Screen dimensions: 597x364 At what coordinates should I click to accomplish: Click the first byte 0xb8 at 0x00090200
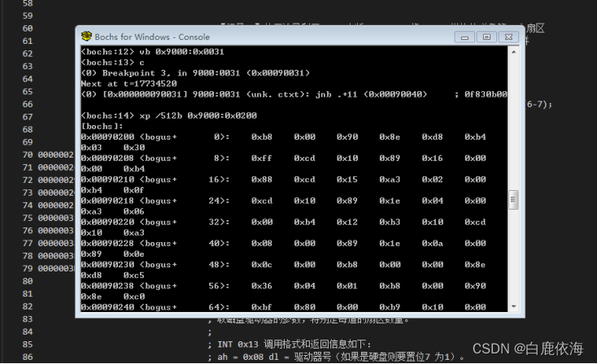pos(262,137)
